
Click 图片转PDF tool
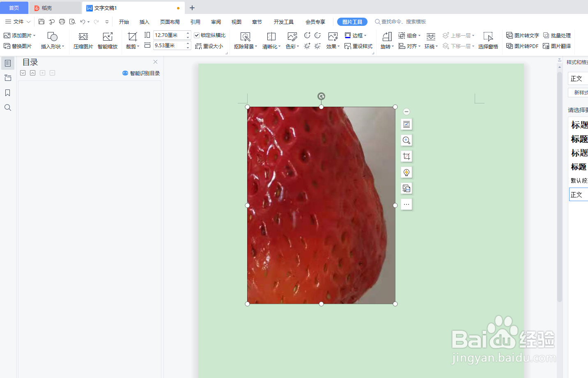click(522, 46)
